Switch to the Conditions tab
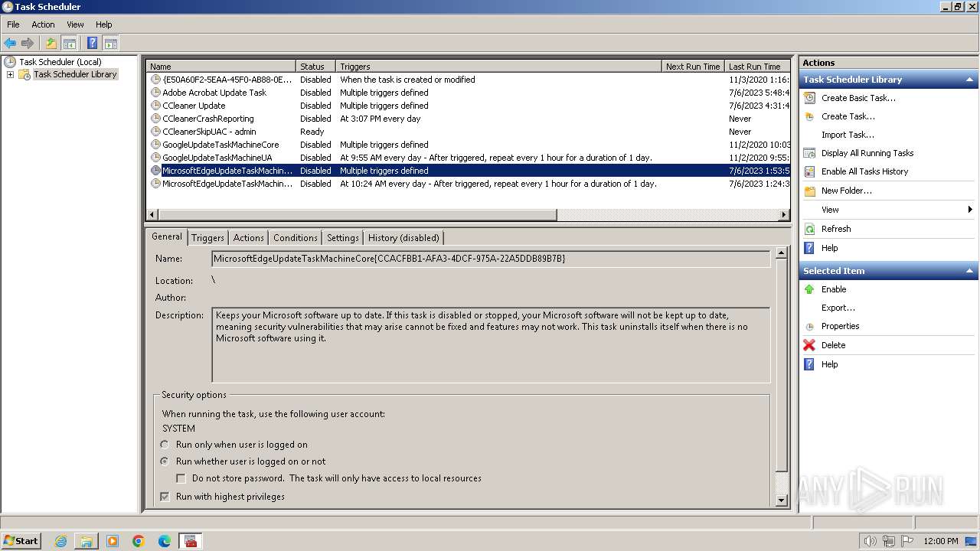Image resolution: width=980 pixels, height=551 pixels. (295, 238)
